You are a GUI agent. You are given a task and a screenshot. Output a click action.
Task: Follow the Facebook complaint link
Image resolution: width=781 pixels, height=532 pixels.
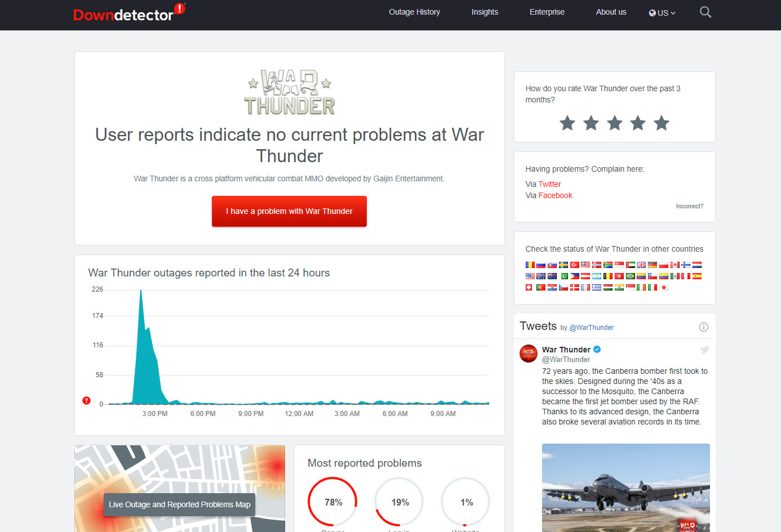555,195
